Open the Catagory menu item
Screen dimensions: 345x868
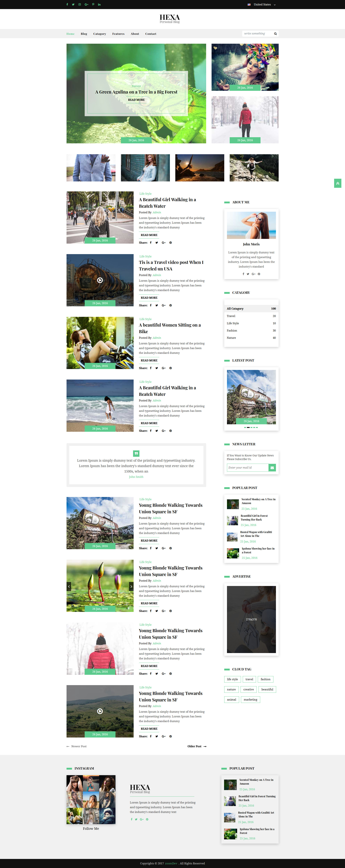pyautogui.click(x=99, y=34)
